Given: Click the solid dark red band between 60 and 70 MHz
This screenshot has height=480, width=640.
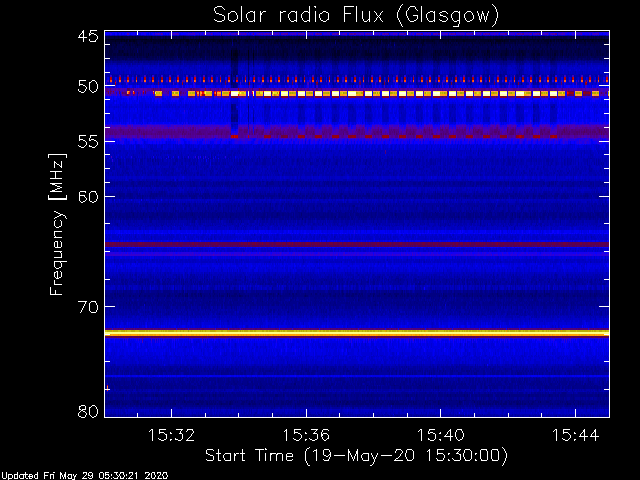Looking at the screenshot, I should tap(357, 244).
